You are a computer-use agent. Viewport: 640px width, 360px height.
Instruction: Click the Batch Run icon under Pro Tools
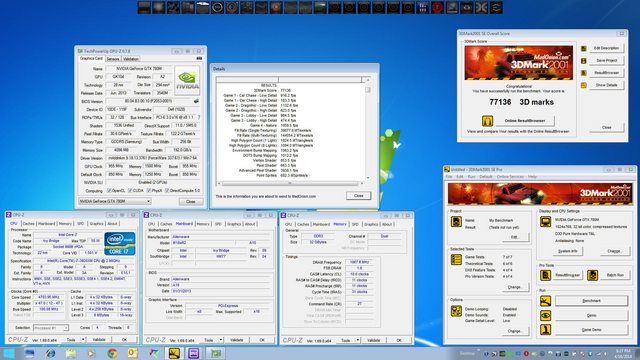(x=592, y=275)
